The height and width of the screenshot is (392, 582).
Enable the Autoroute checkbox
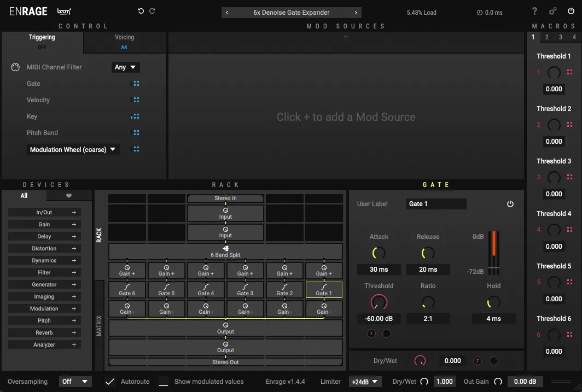110,382
